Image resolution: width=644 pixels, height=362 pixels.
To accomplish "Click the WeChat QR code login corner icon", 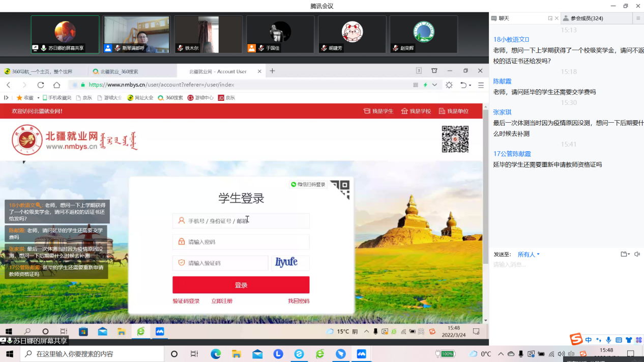I will pos(340,189).
